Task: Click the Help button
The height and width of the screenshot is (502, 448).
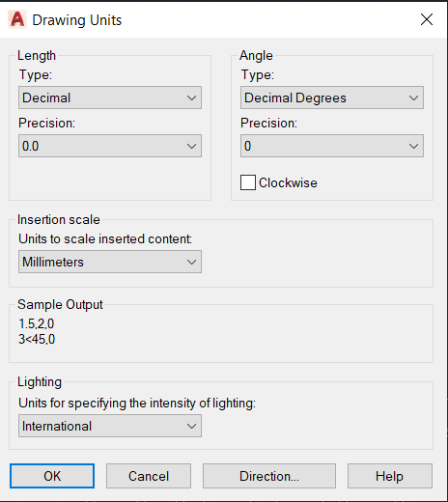Action: [390, 476]
